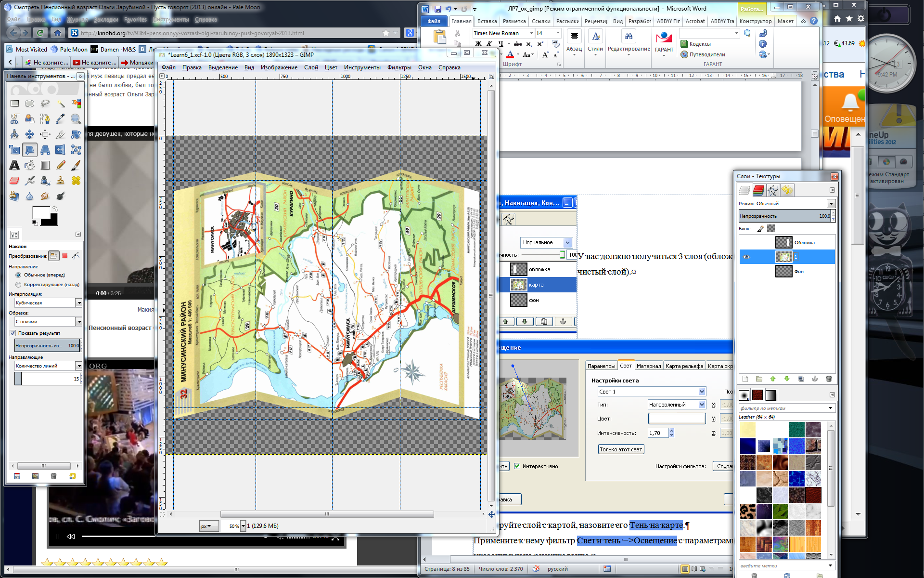The image size is (924, 578).
Task: Toggle lock pixels brush icon in Layers
Action: tap(760, 229)
